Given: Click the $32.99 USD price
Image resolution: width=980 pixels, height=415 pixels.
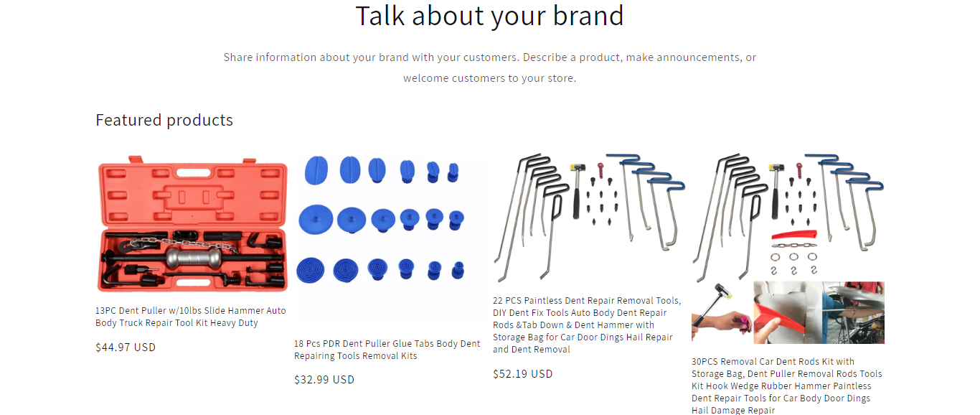Looking at the screenshot, I should (324, 380).
